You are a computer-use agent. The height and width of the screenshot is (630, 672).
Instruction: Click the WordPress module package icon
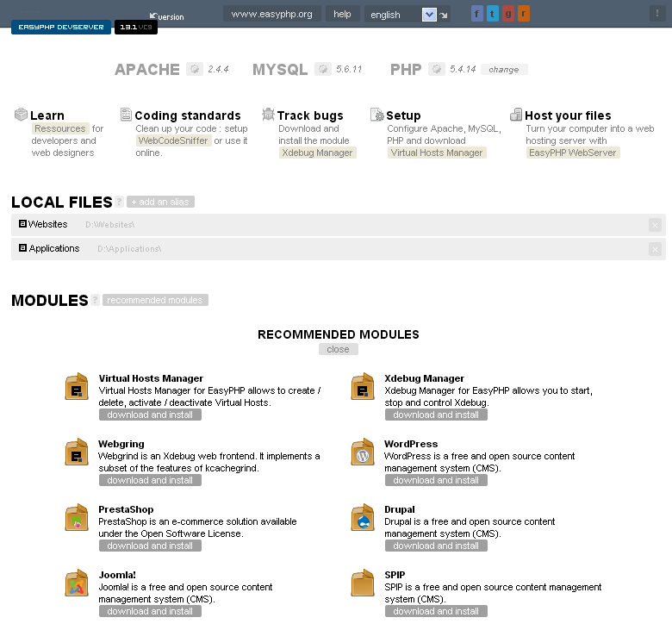pyautogui.click(x=363, y=452)
